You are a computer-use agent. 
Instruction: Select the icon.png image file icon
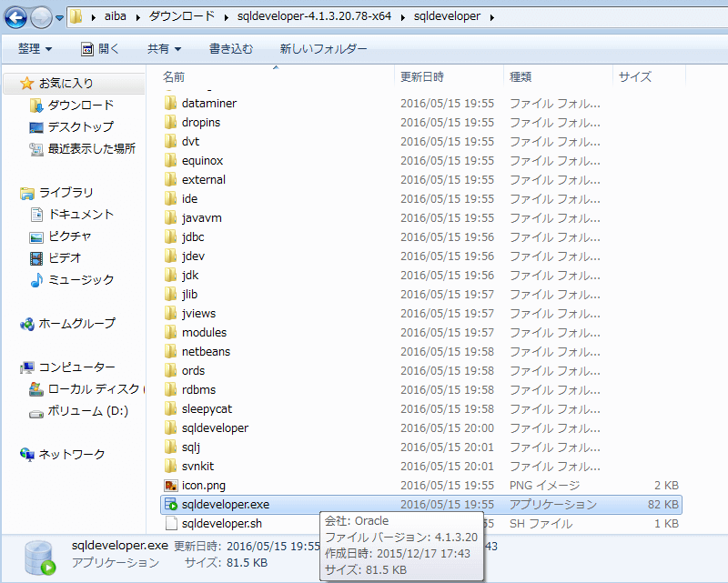pos(171,486)
